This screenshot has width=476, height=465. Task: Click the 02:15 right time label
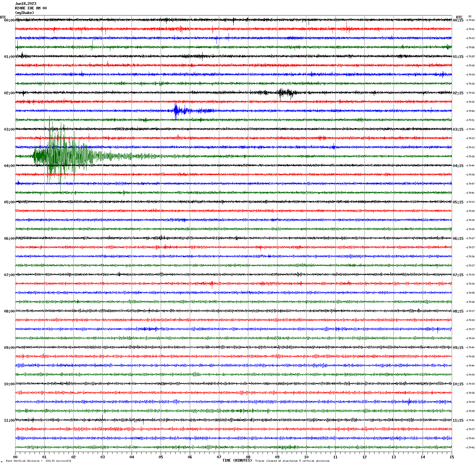(x=458, y=93)
